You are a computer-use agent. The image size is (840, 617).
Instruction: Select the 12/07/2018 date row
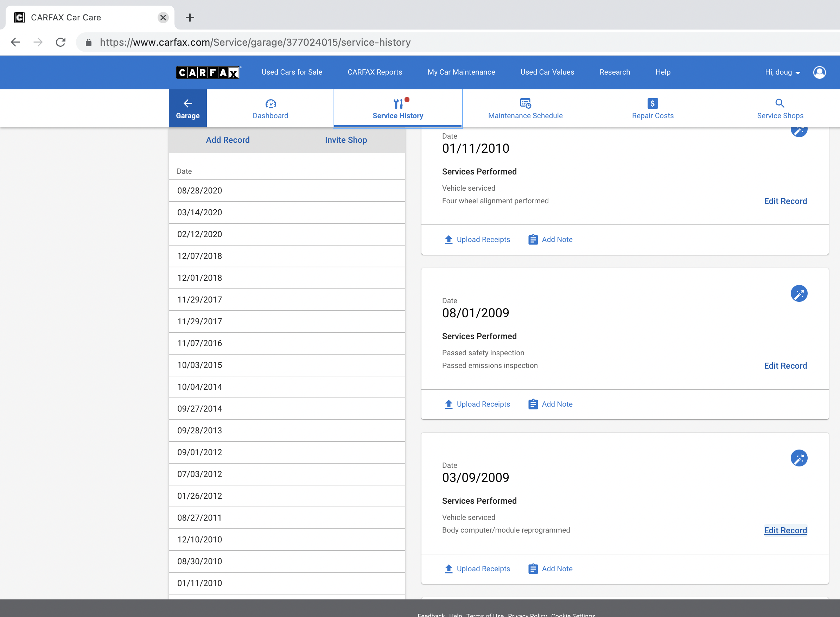(x=287, y=256)
